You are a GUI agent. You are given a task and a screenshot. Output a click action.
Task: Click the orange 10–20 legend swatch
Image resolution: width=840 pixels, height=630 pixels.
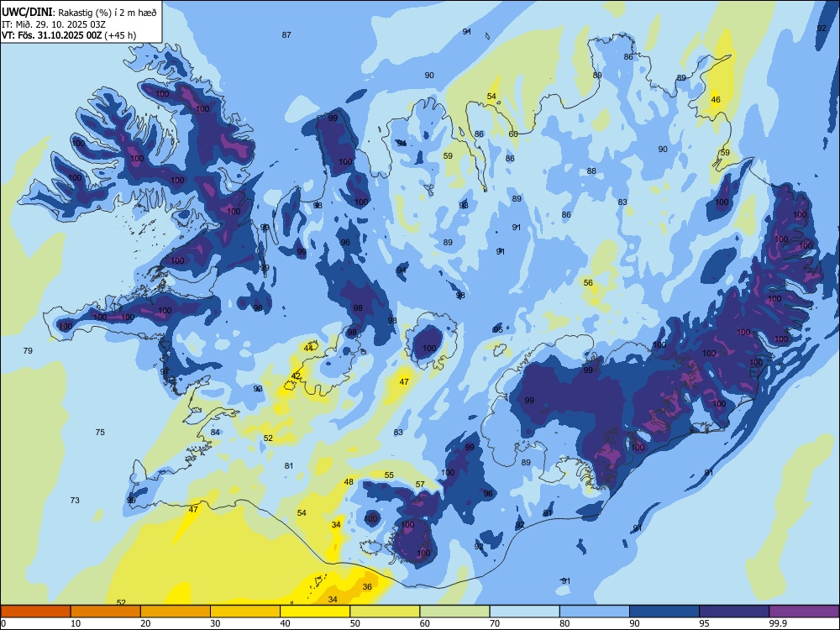click(x=106, y=612)
